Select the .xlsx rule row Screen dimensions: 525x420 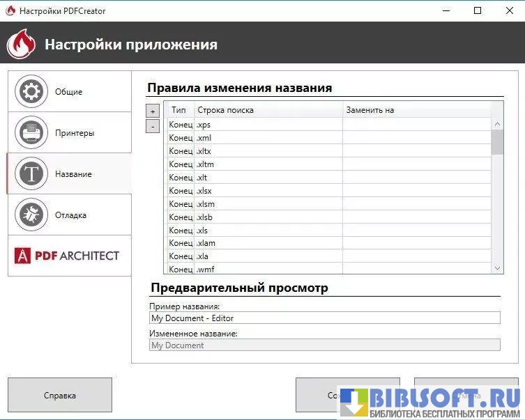click(268, 191)
